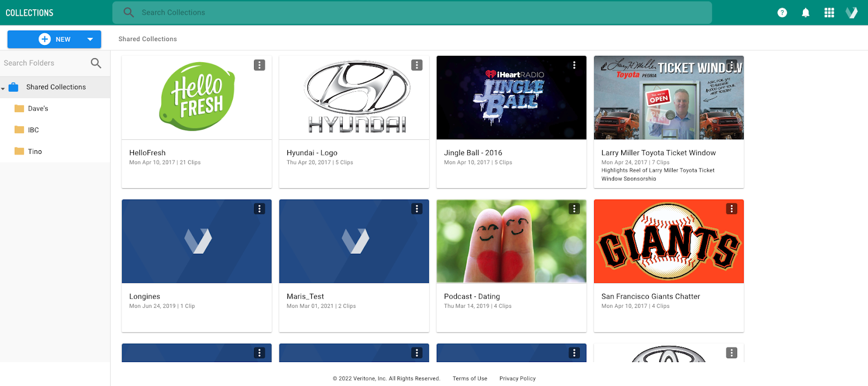Click the Tino folder icon
The height and width of the screenshot is (386, 868).
click(x=20, y=151)
